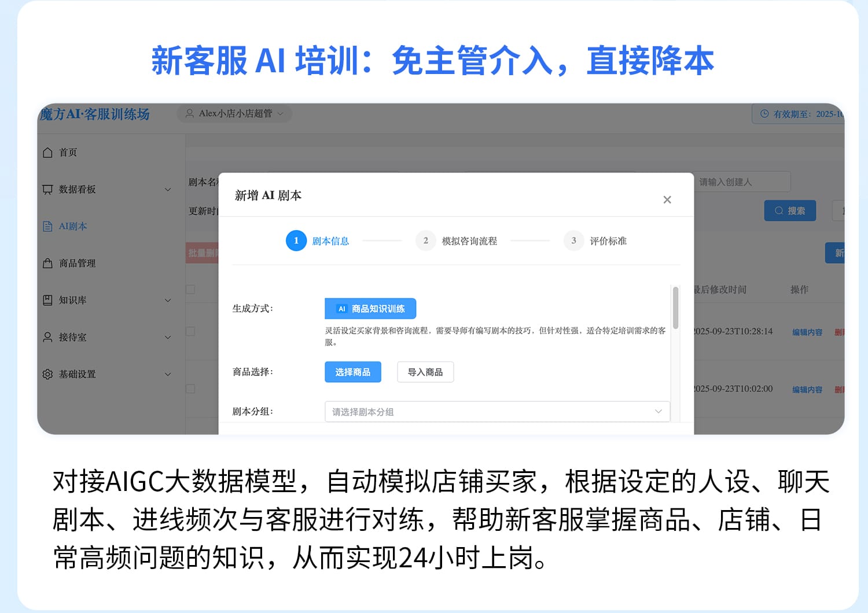Click the blue 搜索 search button
The width and height of the screenshot is (868, 613).
click(790, 211)
